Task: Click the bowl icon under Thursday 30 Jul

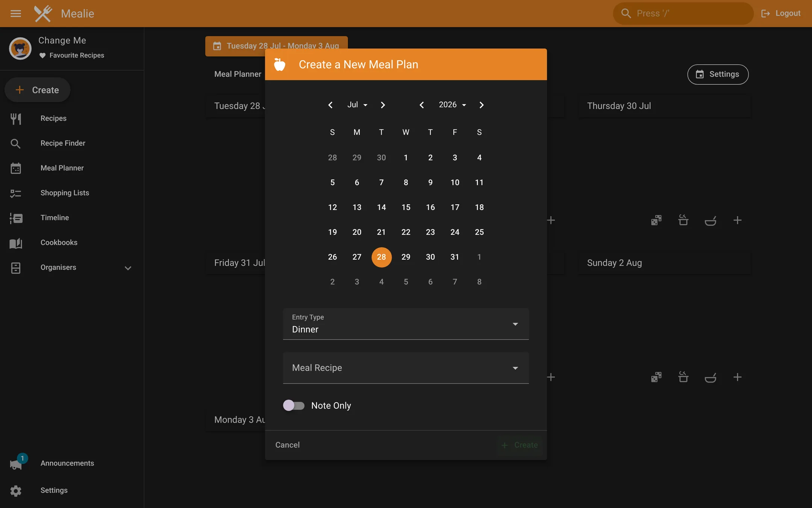Action: 710,220
